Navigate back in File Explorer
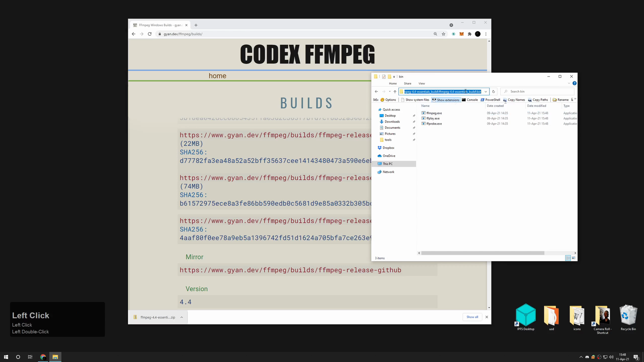The height and width of the screenshot is (362, 644). (376, 92)
